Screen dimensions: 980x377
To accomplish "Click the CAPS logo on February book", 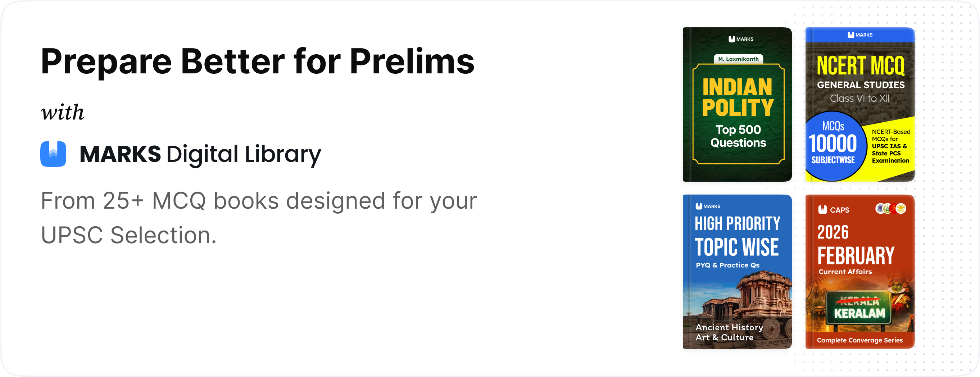I will (834, 210).
